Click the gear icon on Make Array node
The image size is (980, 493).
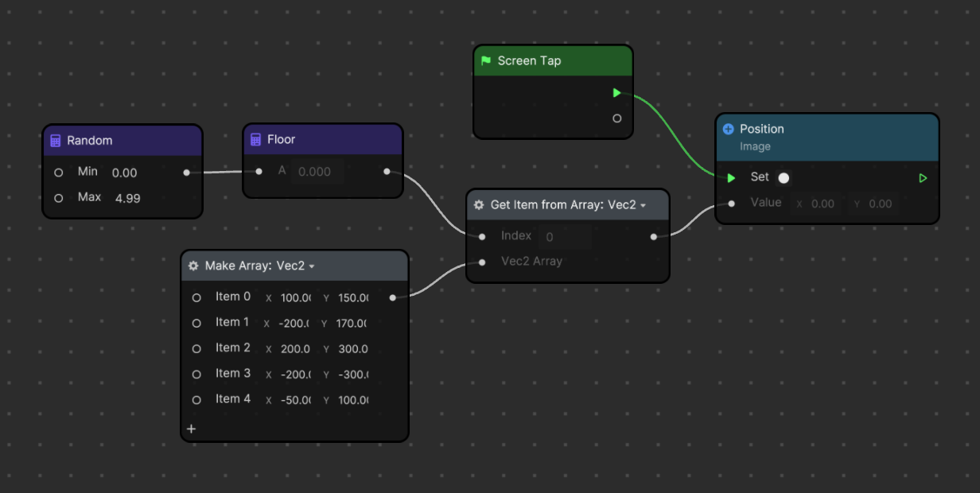(x=193, y=266)
